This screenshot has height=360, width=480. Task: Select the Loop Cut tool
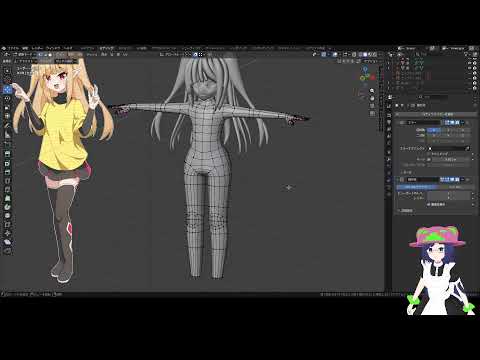tap(7, 181)
